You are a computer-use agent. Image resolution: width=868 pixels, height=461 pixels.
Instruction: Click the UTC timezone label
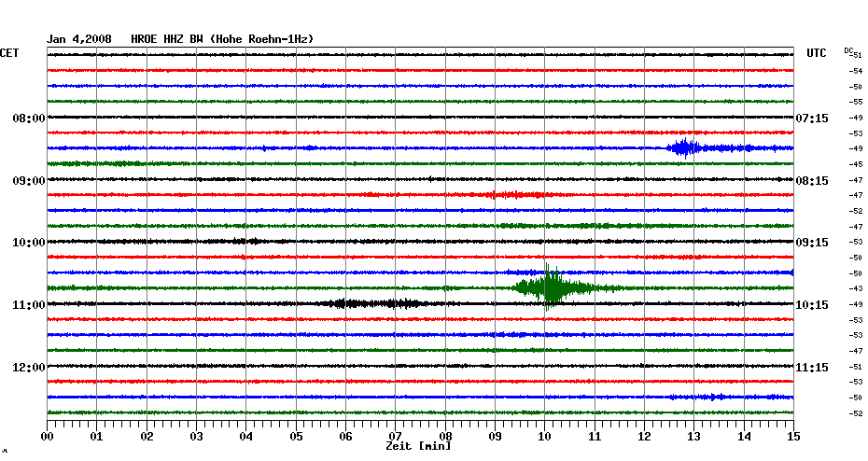tap(817, 53)
